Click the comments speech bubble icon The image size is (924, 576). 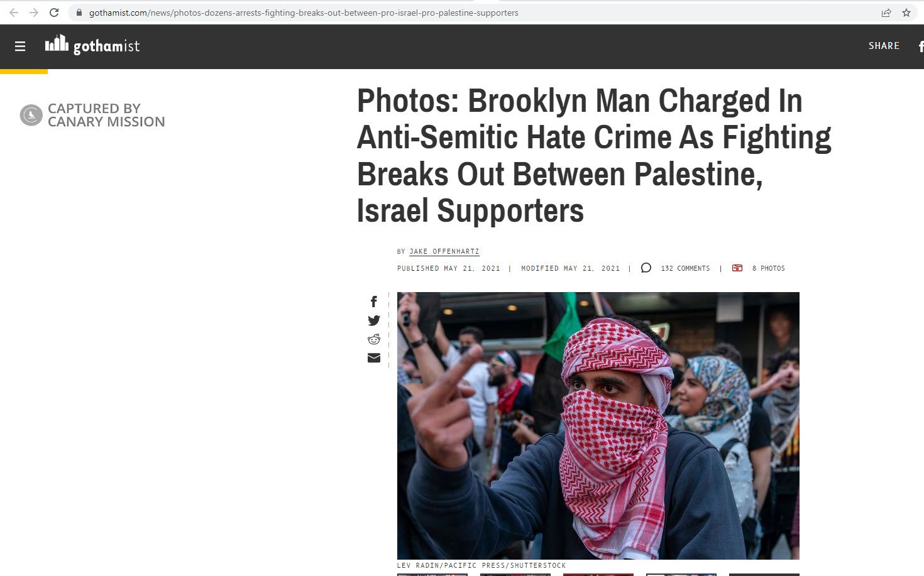point(646,268)
